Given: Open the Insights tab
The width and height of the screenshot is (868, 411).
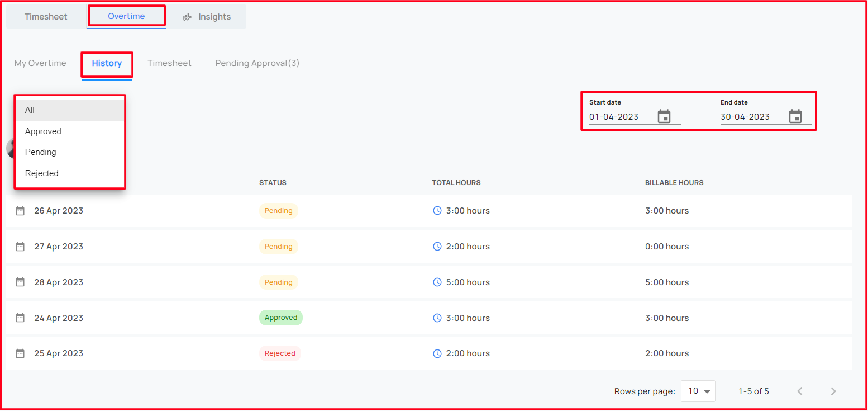Looking at the screenshot, I should tap(207, 17).
